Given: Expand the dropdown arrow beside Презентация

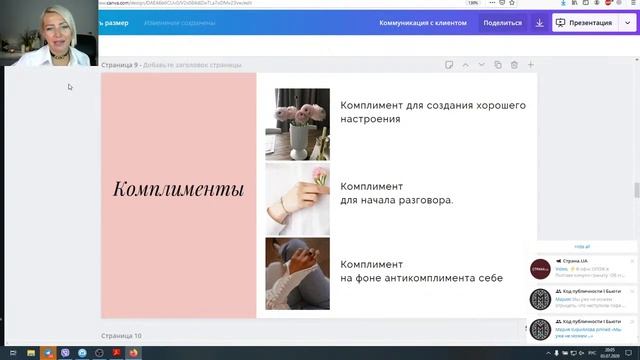Looking at the screenshot, I should pos(627,23).
